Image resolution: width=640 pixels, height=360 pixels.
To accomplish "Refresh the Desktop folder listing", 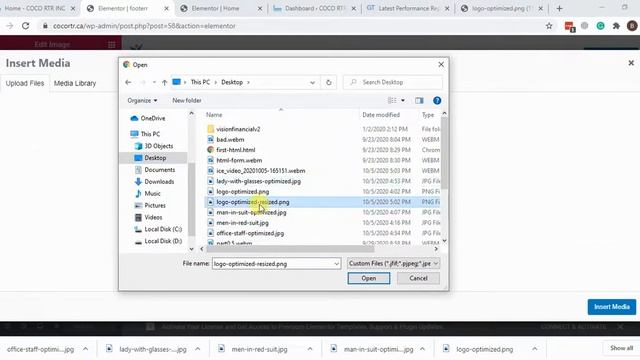I will 329,82.
